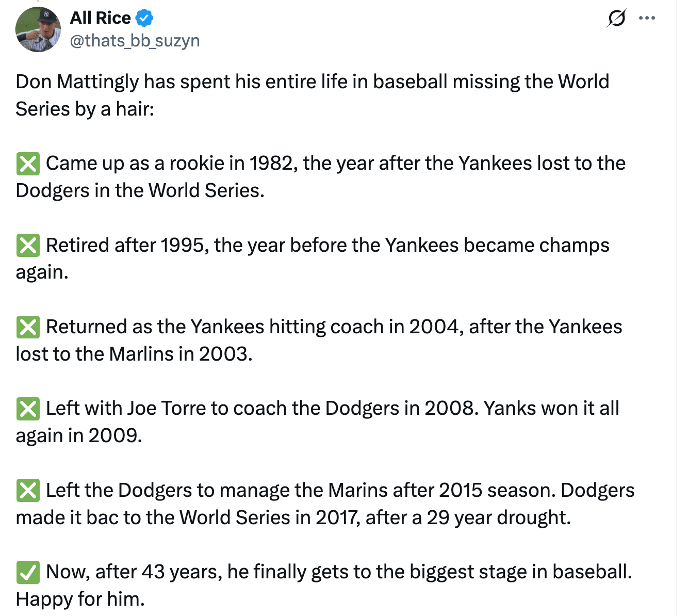
Task: Click the red cross emoji on the Marlins 2015 line
Action: click(x=28, y=491)
